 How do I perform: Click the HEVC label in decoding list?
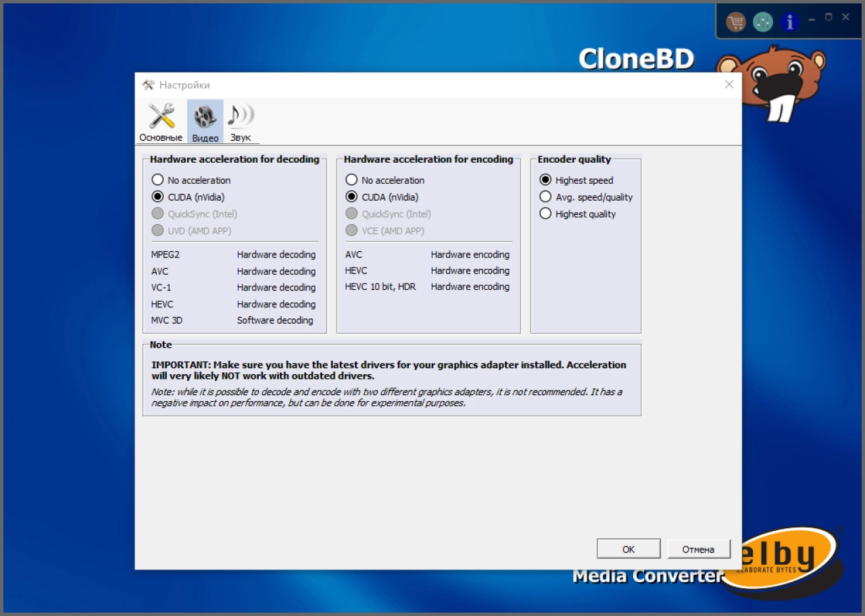point(162,305)
